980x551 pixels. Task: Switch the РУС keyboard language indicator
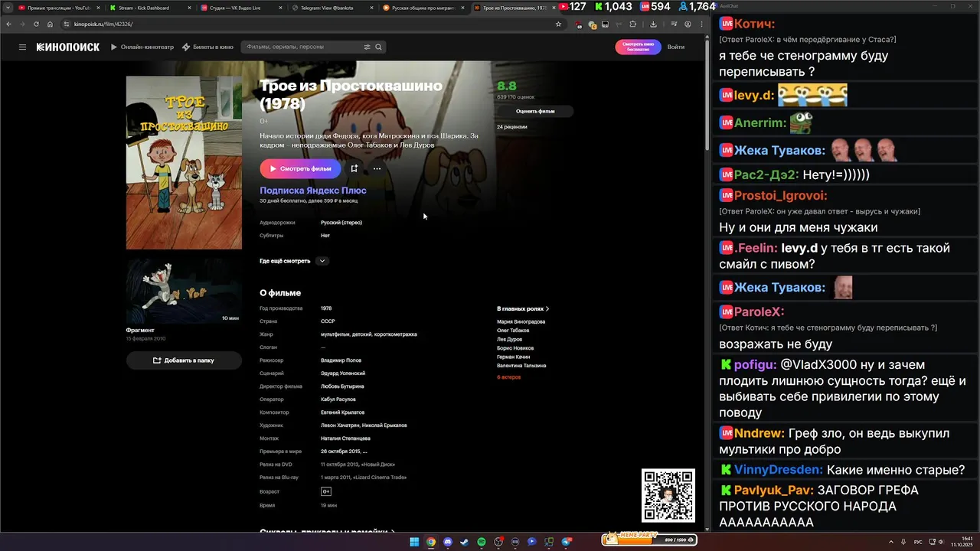[x=918, y=542]
